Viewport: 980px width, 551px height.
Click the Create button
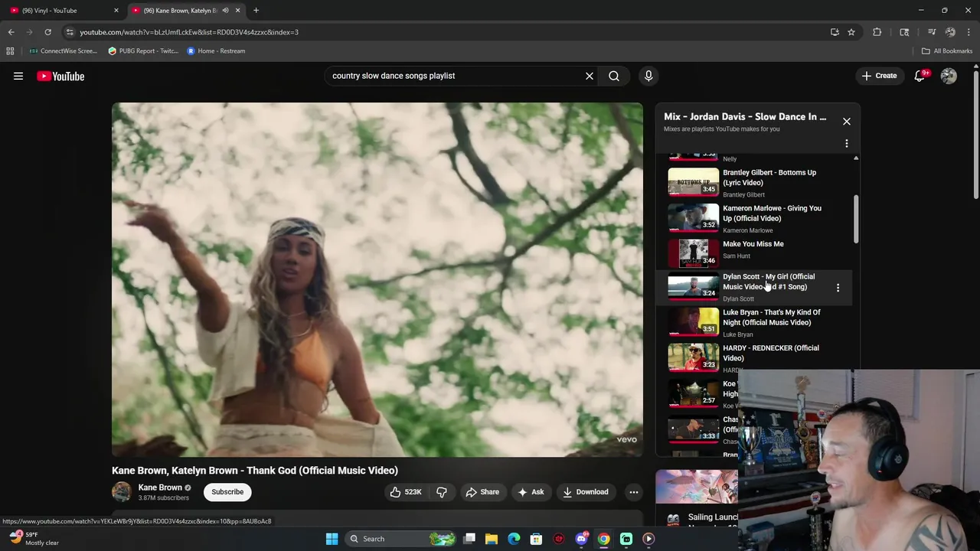coord(879,76)
